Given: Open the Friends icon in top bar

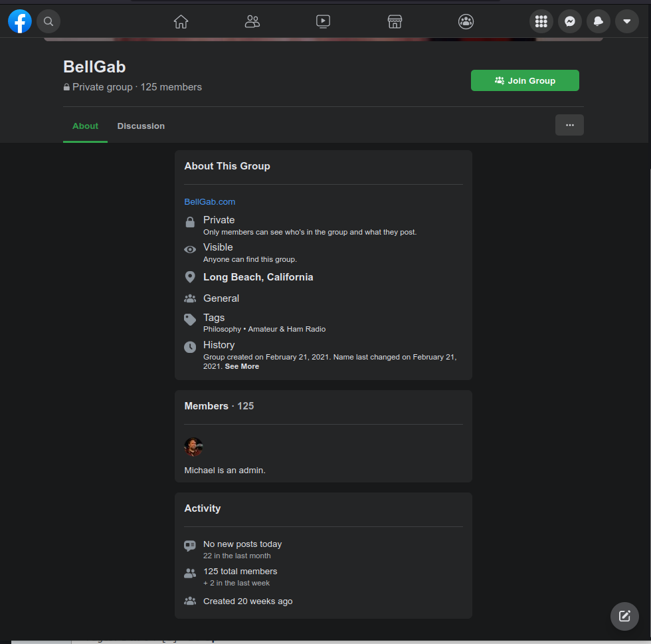Looking at the screenshot, I should pyautogui.click(x=252, y=21).
